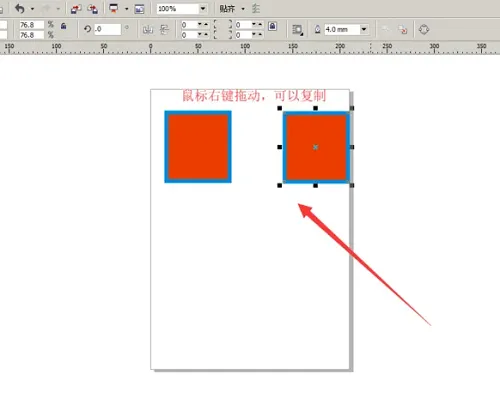Click the outline width pen icon

[317, 30]
